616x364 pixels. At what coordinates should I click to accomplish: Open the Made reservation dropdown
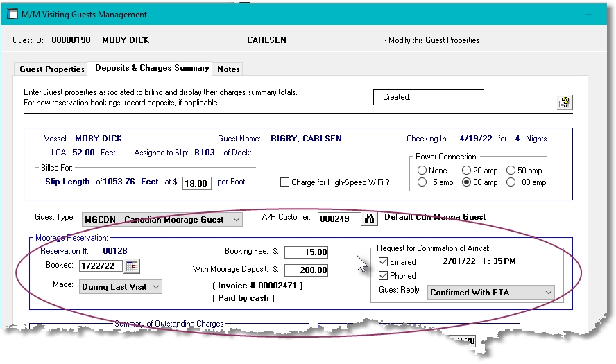coord(120,286)
